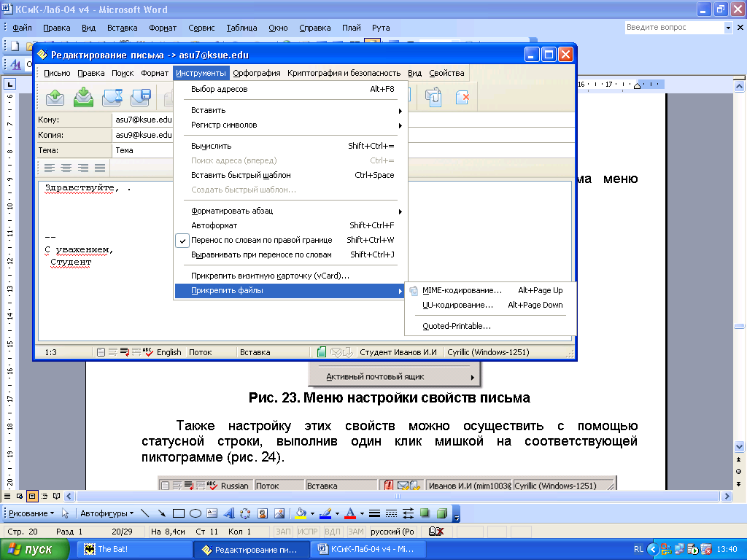
Task: Click the attach file paperclip icon
Action: pyautogui.click(x=433, y=97)
